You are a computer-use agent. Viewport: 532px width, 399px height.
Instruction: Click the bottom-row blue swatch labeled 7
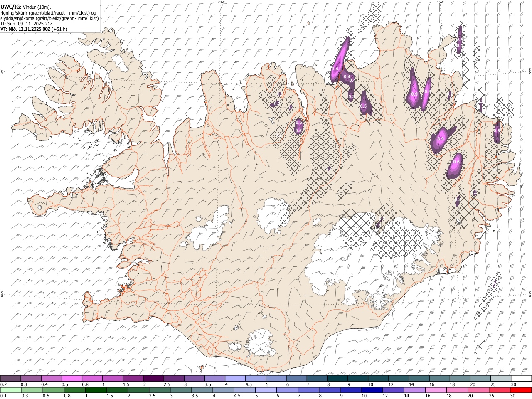click(308, 390)
